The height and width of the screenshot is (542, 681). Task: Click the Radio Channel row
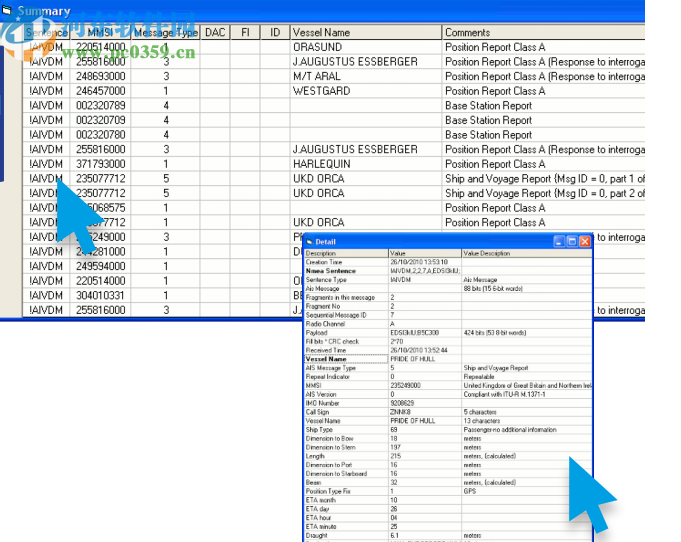point(448,324)
